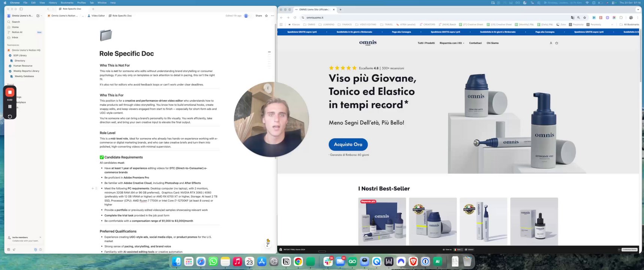The image size is (644, 270).
Task: Click the Notion Search sidebar item
Action: pyautogui.click(x=24, y=22)
